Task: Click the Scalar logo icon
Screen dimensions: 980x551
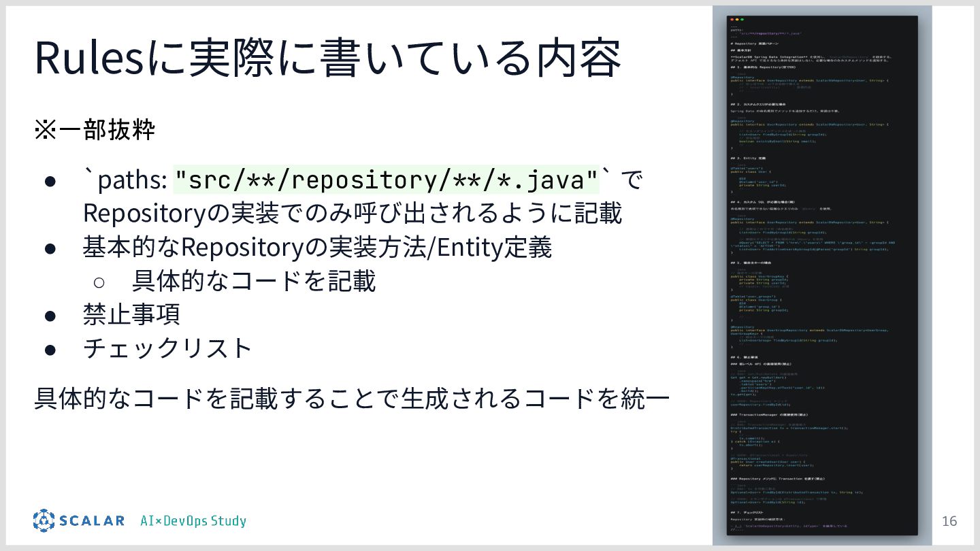Action: pyautogui.click(x=44, y=520)
